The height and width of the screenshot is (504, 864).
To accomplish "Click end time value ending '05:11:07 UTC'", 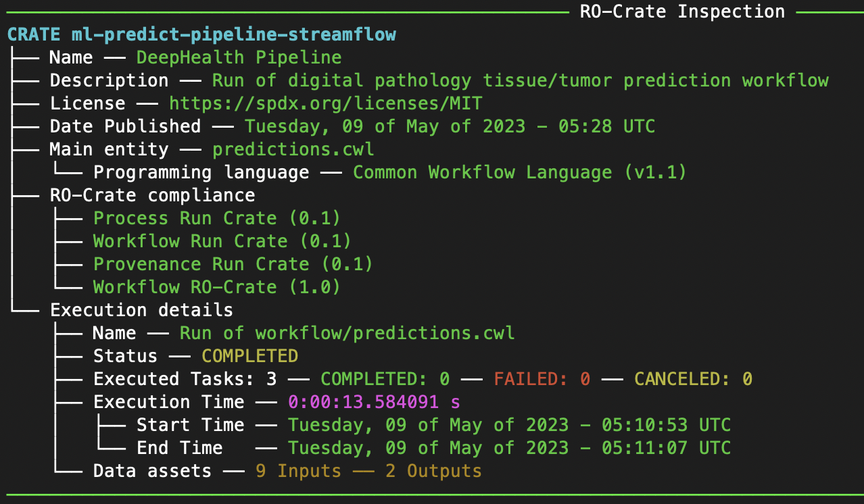I will tap(510, 448).
